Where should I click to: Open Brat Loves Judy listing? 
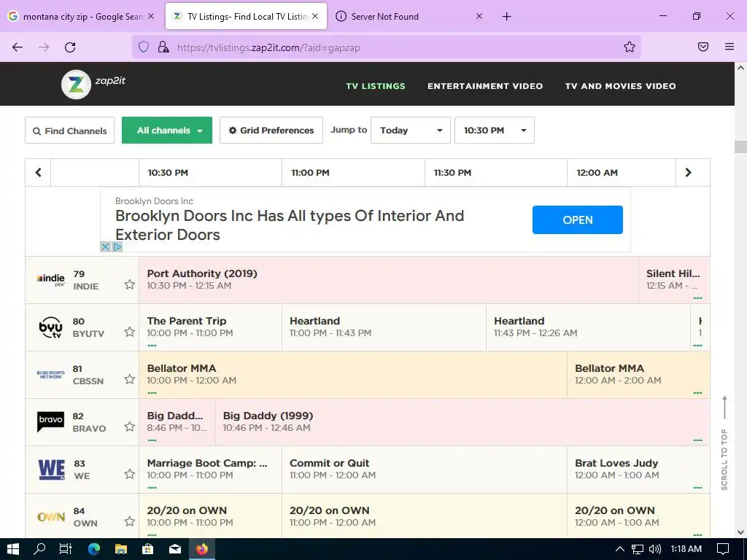tap(638, 469)
